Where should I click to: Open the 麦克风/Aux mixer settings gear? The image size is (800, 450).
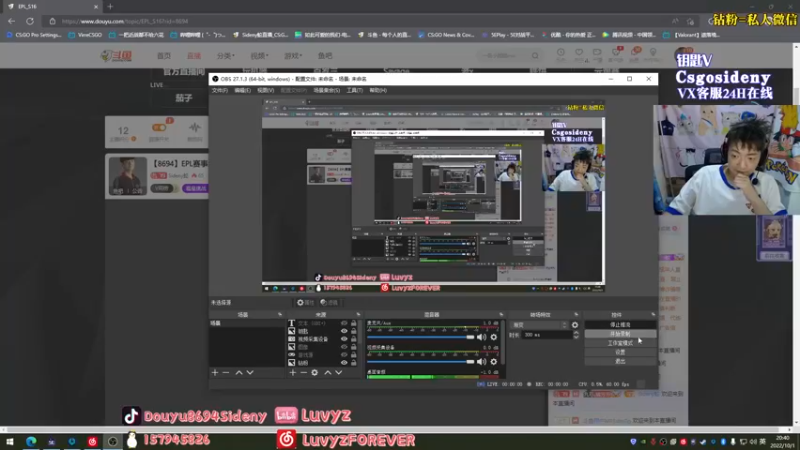[x=493, y=337]
